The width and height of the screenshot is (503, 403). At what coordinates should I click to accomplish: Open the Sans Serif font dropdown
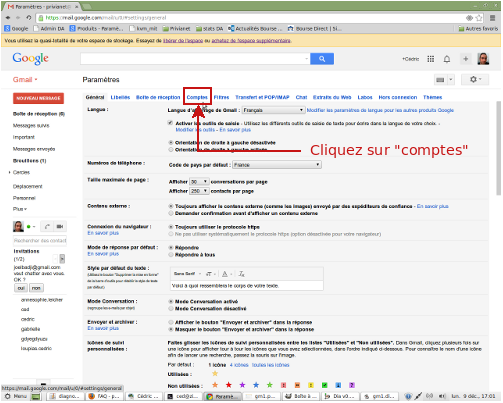click(187, 274)
